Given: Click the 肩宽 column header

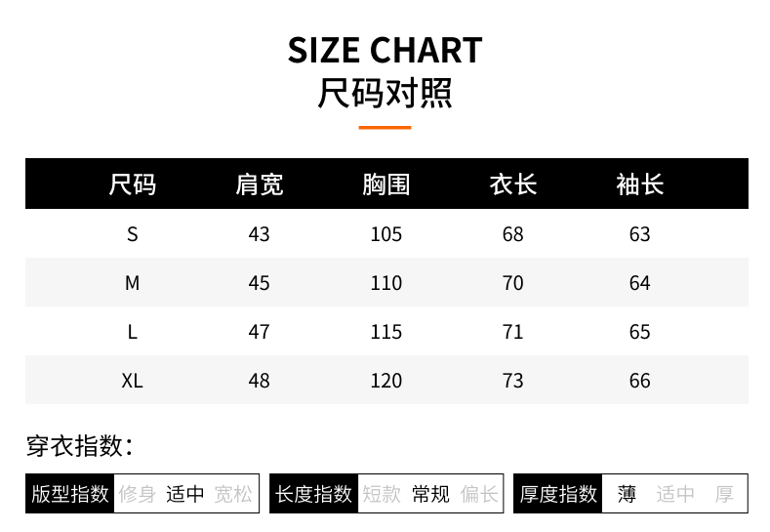Looking at the screenshot, I should tap(260, 184).
